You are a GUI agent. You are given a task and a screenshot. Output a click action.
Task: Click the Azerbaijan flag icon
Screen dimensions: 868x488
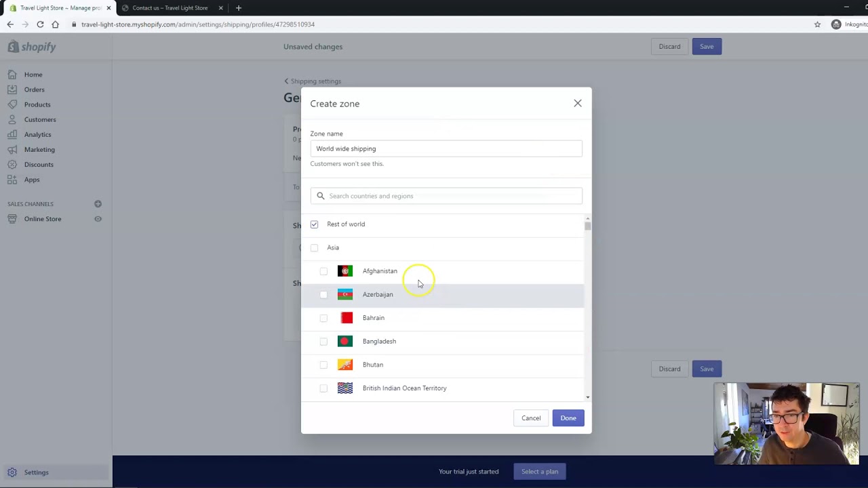[x=345, y=294]
